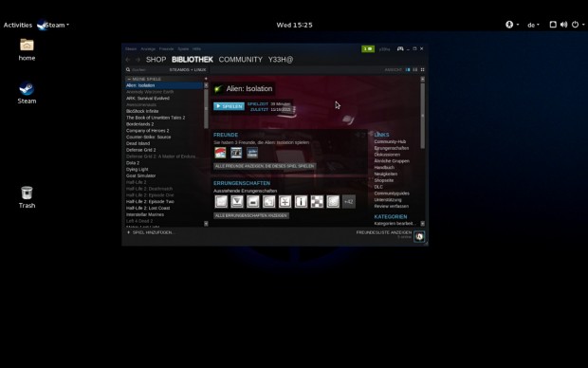Open the letter 'i' achievement icon
Viewport: 588px width, 368px height.
301,202
